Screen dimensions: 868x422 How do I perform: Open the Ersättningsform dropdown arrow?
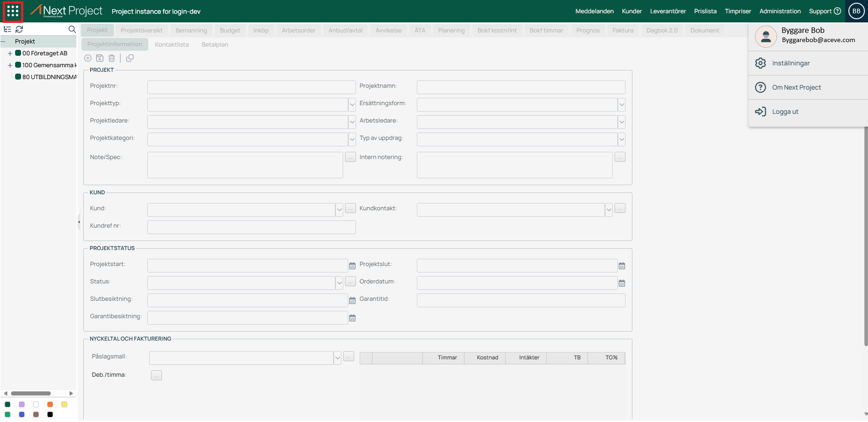coord(621,105)
